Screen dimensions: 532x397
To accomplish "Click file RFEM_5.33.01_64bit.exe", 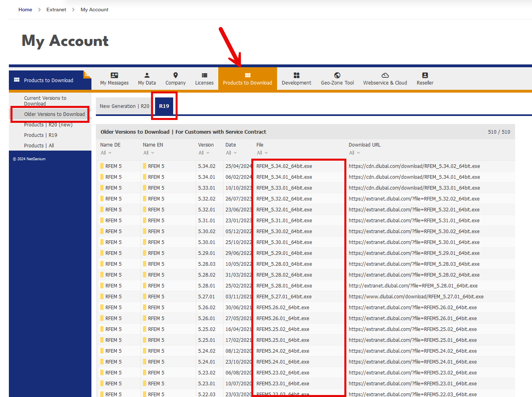I will click(284, 188).
